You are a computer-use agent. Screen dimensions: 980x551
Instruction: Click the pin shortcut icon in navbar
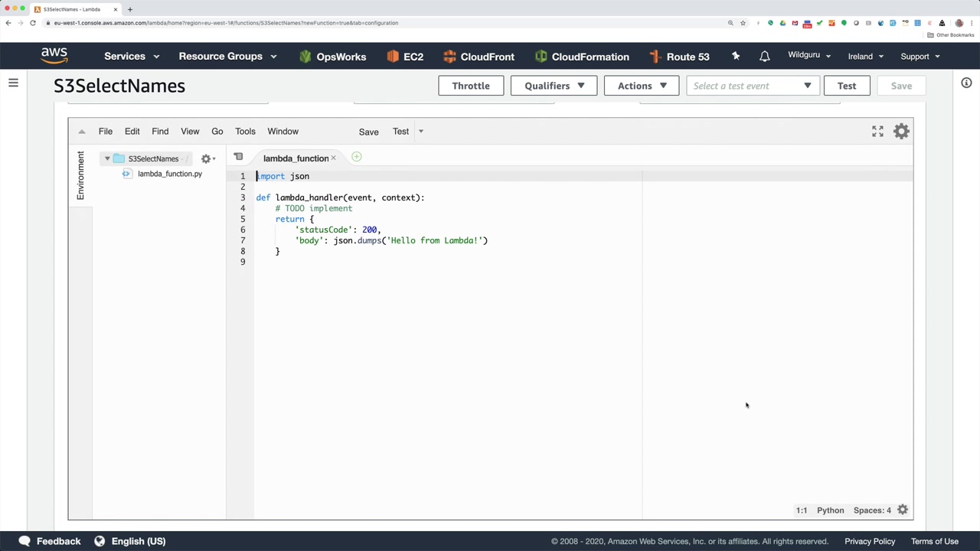[736, 57]
